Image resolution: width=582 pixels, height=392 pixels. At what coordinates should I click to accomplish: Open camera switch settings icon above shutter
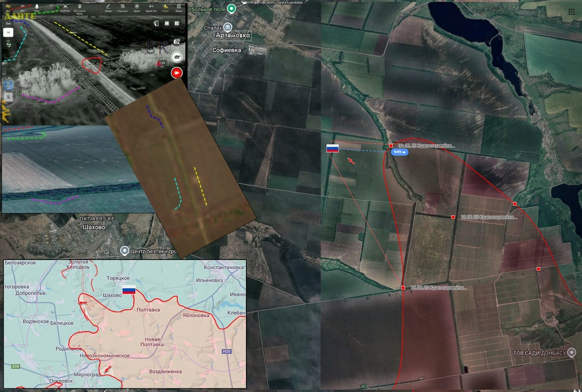(177, 42)
